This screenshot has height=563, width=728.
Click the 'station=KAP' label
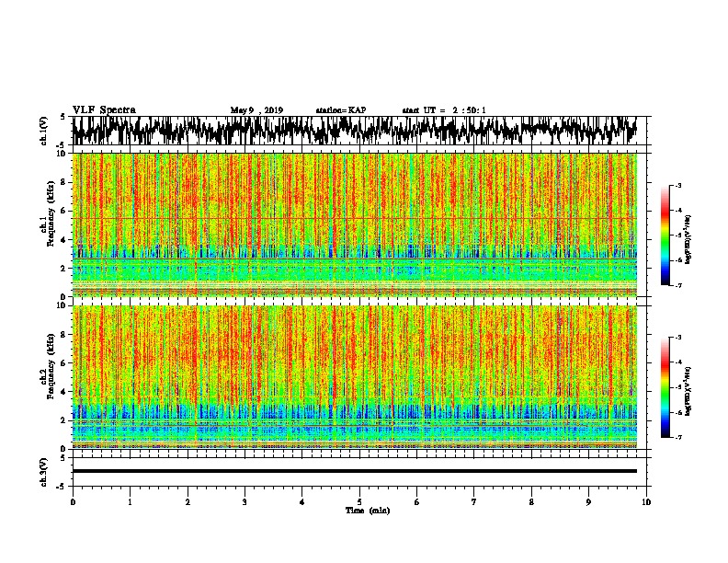pos(341,110)
